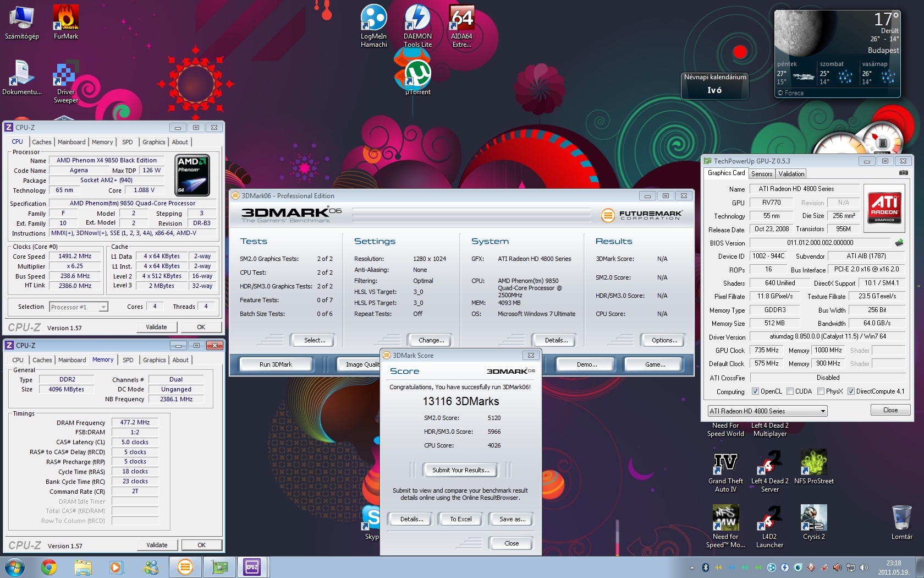Image resolution: width=924 pixels, height=578 pixels.
Task: Open Chrome from the taskbar
Action: 49,567
